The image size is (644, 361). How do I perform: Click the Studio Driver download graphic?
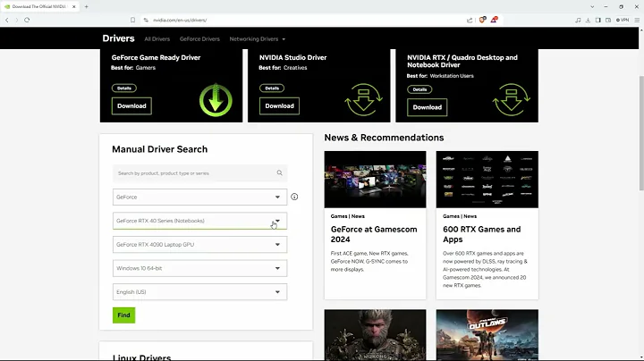click(x=363, y=100)
